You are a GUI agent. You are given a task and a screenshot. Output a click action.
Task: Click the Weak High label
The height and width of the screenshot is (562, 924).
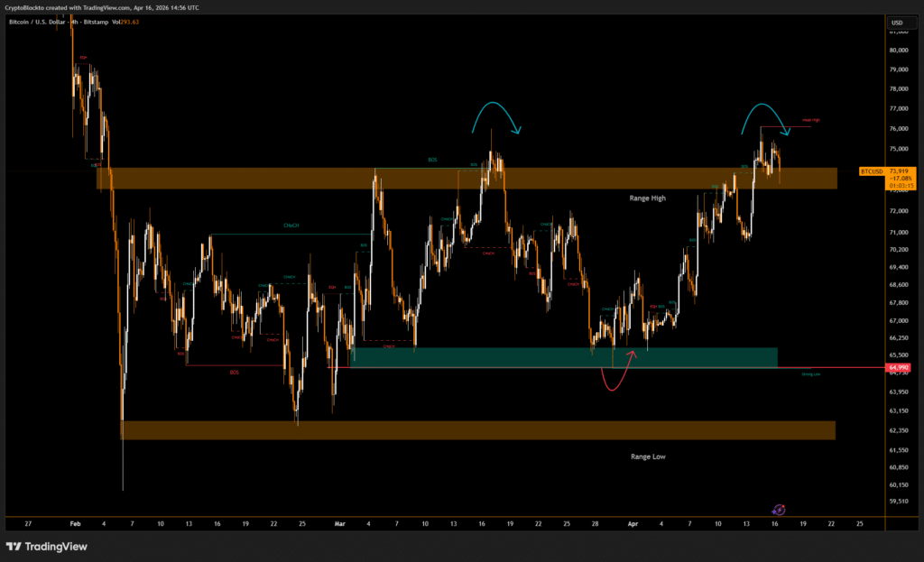810,120
